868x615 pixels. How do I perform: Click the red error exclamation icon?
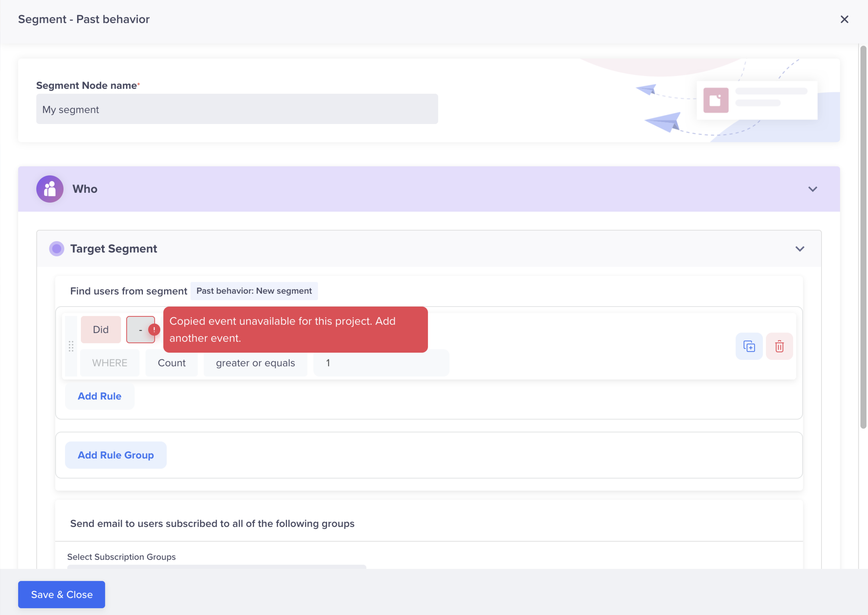click(x=154, y=329)
